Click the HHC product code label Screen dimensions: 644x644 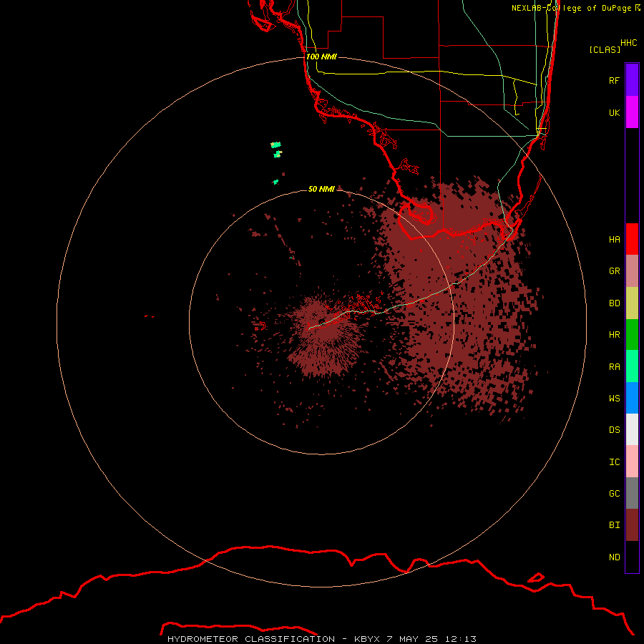(628, 43)
